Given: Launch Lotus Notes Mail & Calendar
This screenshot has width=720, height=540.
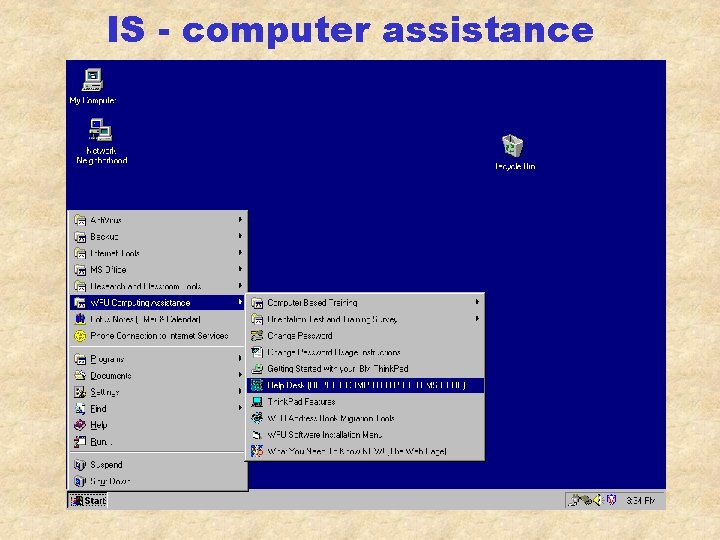Looking at the screenshot, I should coord(158,319).
